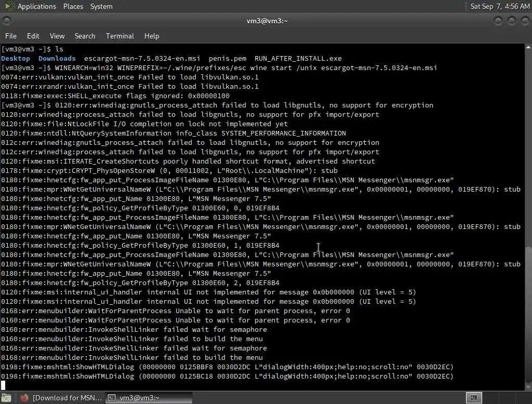
Task: Select the vm3@vm3:~ taskbar entry
Action: (149, 398)
